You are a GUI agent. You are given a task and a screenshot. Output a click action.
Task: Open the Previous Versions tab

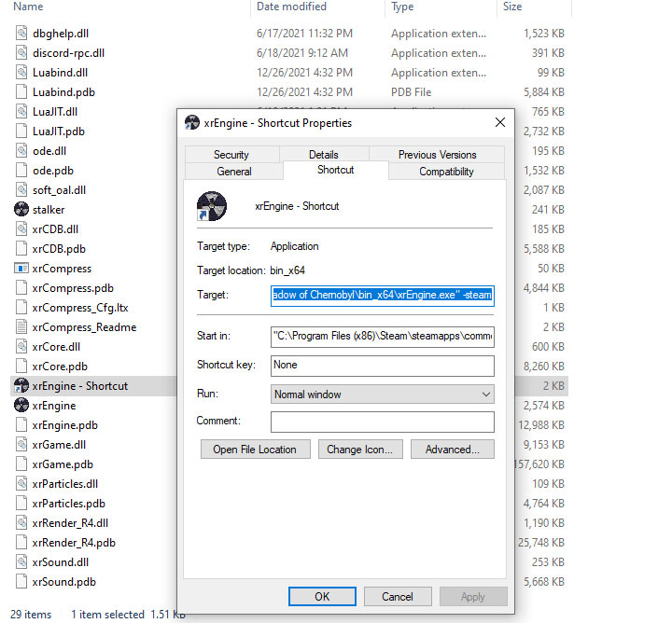click(x=437, y=155)
